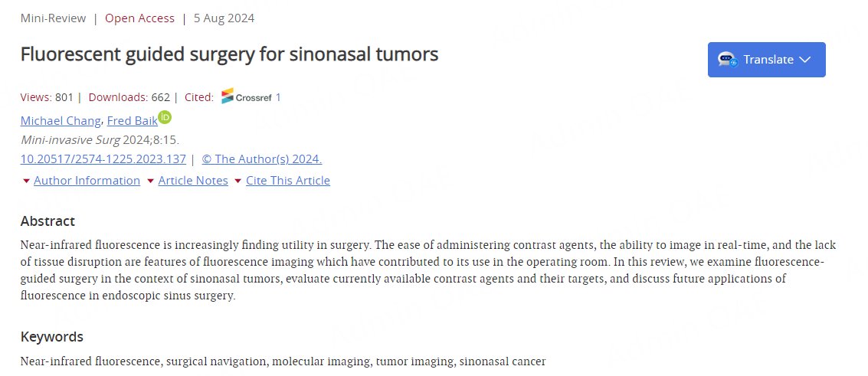Click the Abstract heading
The image size is (868, 376).
click(47, 221)
